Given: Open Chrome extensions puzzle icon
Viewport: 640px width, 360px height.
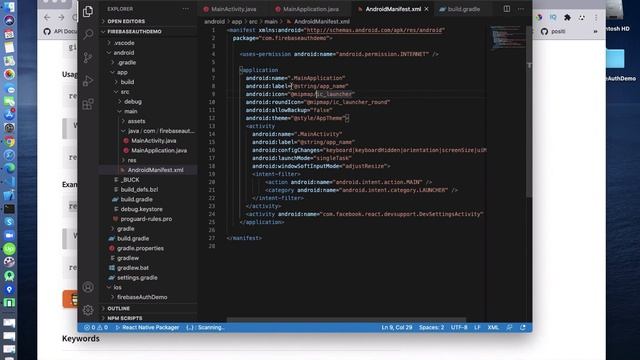Looking at the screenshot, I should 567,17.
